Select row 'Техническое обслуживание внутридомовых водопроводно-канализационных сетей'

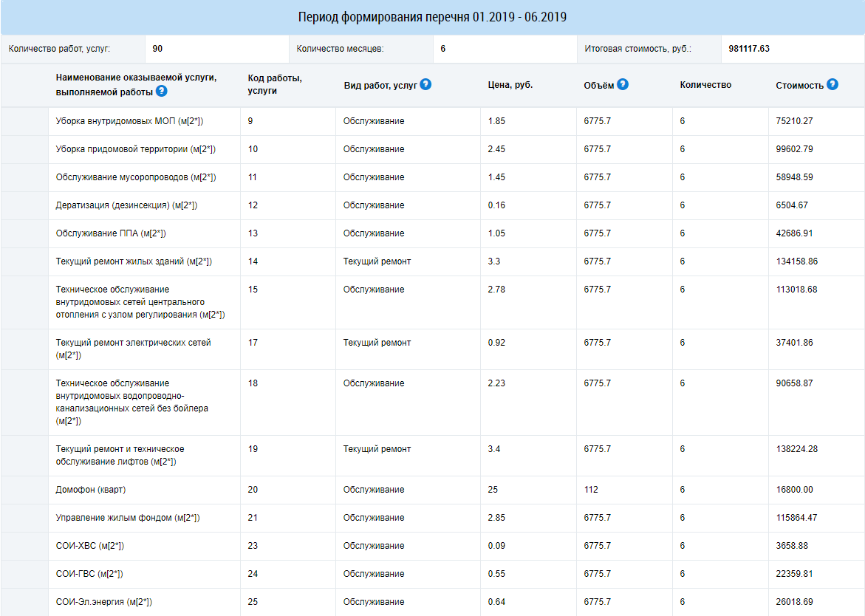click(433, 403)
